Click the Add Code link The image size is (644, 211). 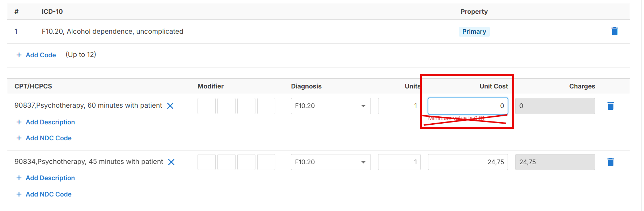tap(41, 55)
